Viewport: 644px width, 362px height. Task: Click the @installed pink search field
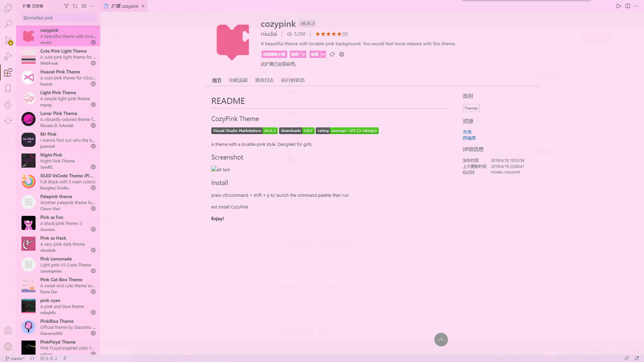point(59,18)
